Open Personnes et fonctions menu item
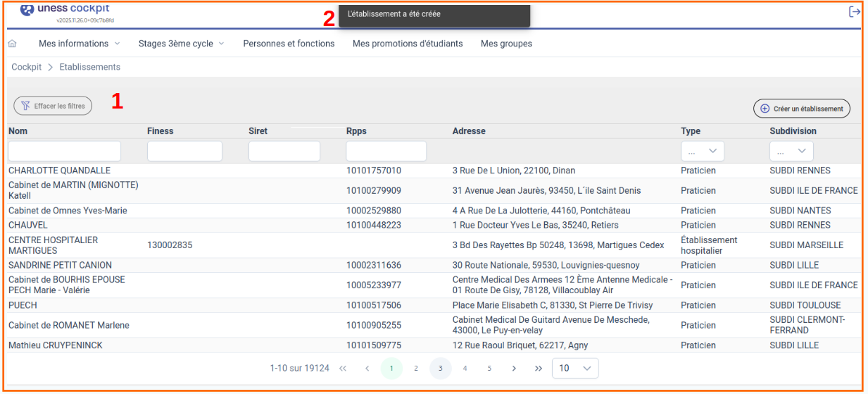The height and width of the screenshot is (394, 868). (289, 44)
